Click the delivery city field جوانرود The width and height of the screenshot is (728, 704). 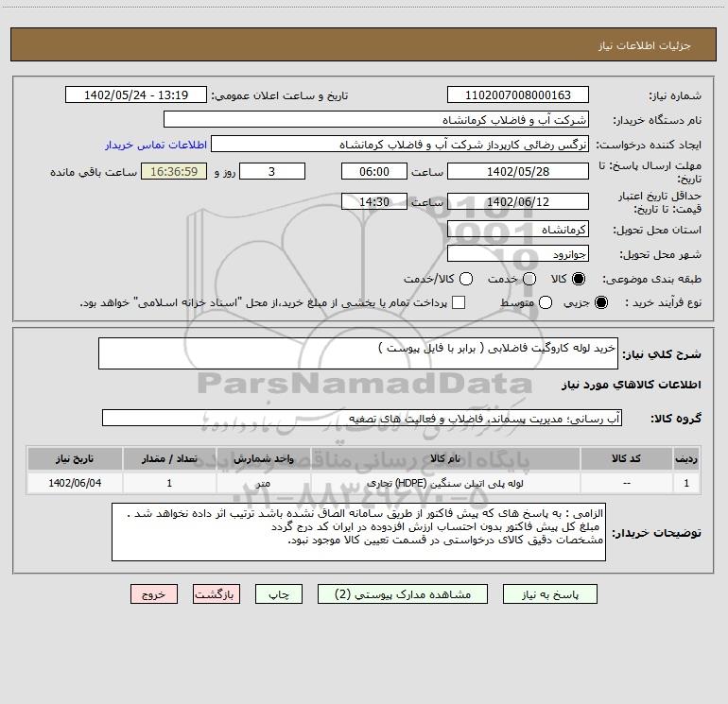[518, 254]
